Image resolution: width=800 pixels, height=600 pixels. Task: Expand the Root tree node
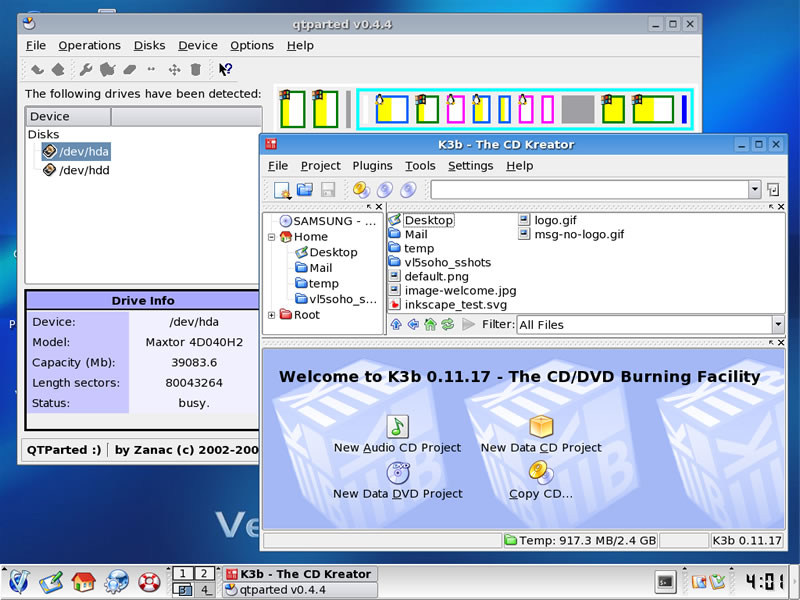pyautogui.click(x=272, y=315)
